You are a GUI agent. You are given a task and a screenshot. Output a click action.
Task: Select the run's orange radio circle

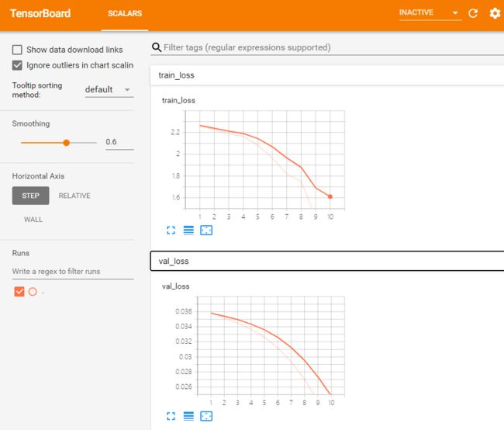(33, 292)
